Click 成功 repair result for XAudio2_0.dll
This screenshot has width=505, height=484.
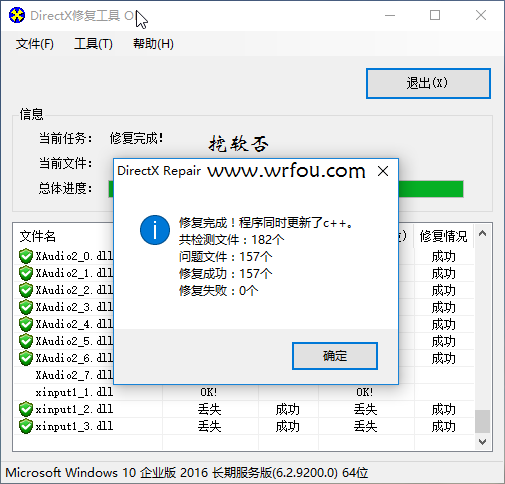[443, 257]
